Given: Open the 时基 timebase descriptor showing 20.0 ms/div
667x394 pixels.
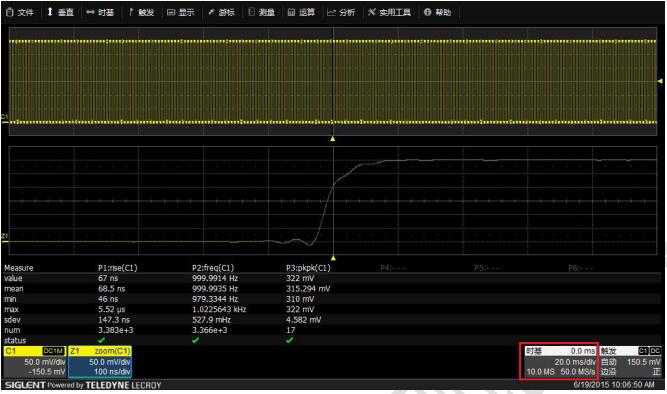Looking at the screenshot, I should tap(559, 361).
